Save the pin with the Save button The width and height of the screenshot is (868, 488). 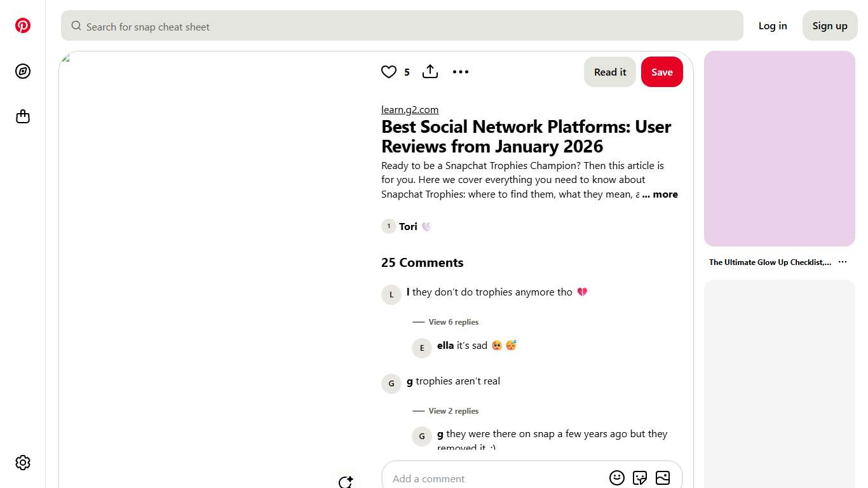click(x=661, y=72)
